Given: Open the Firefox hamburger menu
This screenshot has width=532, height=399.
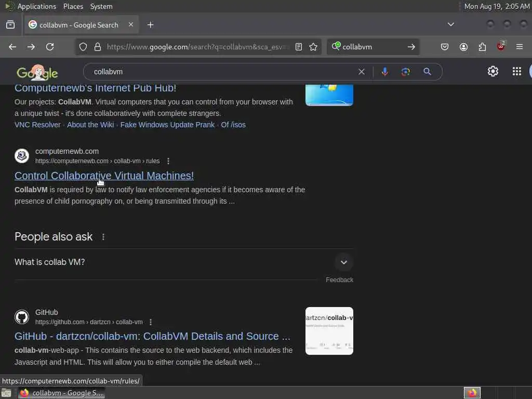Looking at the screenshot, I should pos(520,47).
